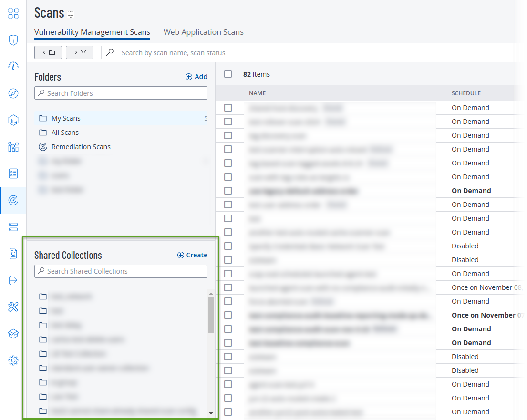Image resolution: width=527 pixels, height=420 pixels.
Task: Collapse the folders panel with the arrow button
Action: (x=48, y=52)
